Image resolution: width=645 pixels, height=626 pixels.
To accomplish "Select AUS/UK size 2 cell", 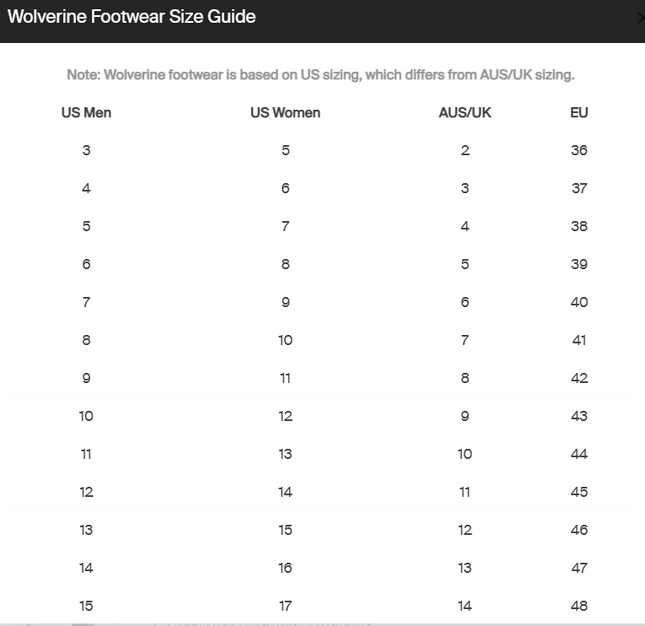I will [465, 150].
